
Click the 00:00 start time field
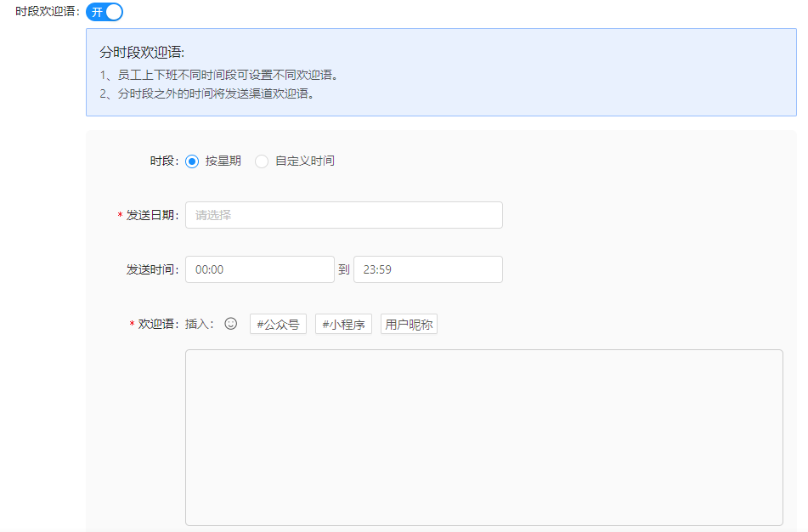pos(260,269)
